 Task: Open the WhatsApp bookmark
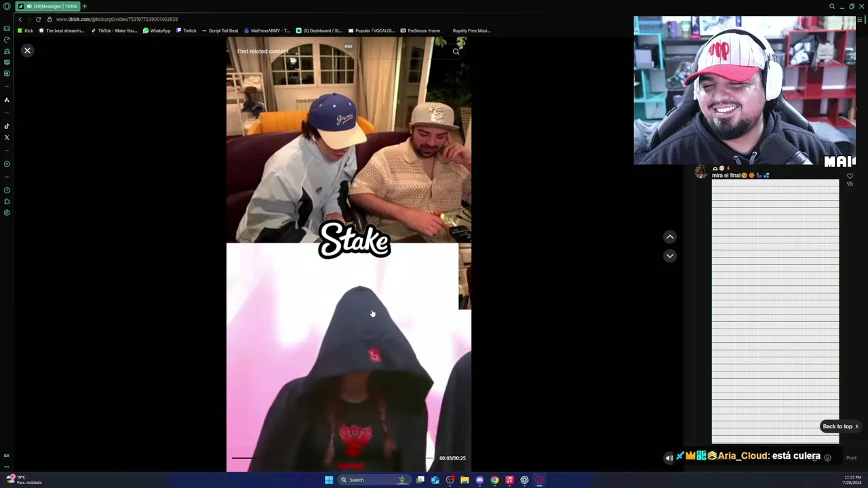(157, 30)
